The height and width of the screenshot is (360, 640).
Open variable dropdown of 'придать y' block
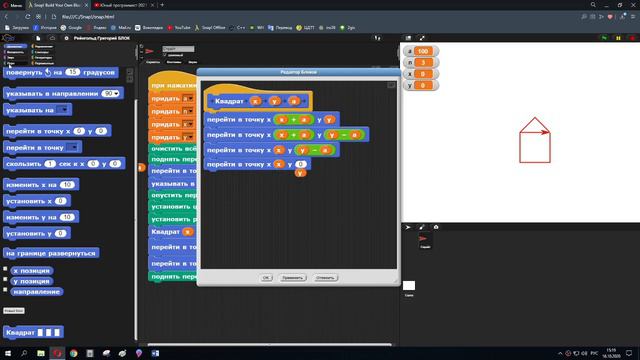pos(188,137)
